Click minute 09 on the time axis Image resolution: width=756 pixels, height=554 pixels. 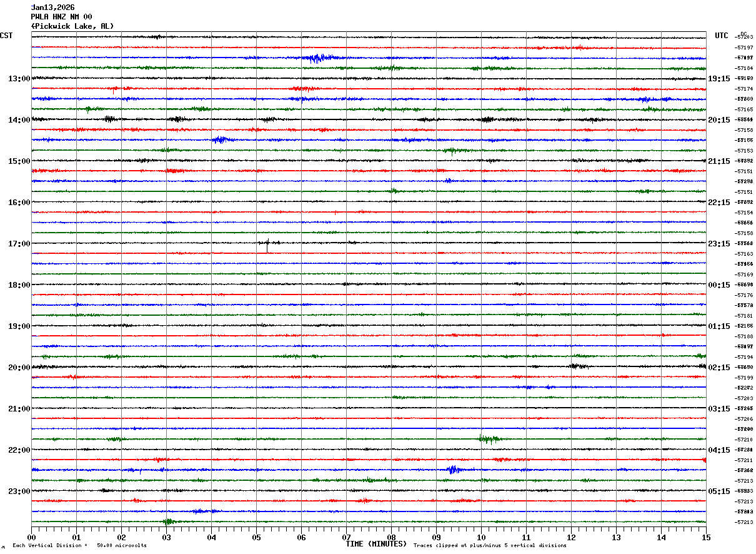pyautogui.click(x=436, y=538)
